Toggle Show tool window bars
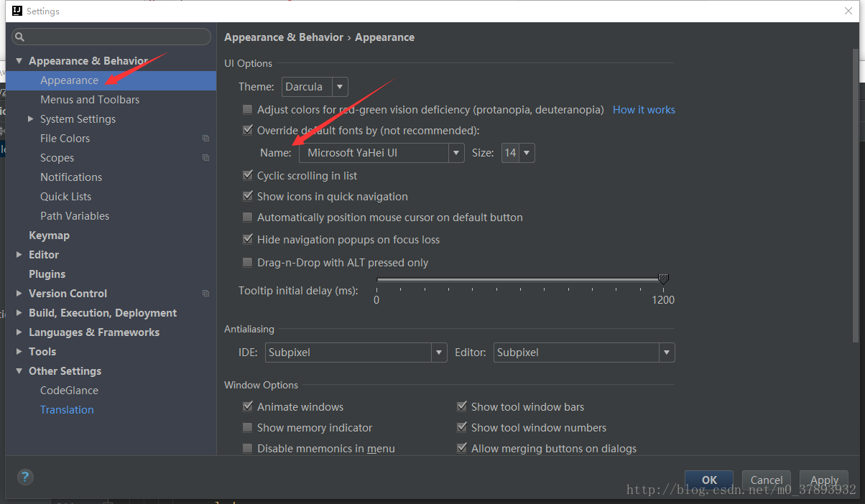The image size is (865, 504). click(x=462, y=407)
